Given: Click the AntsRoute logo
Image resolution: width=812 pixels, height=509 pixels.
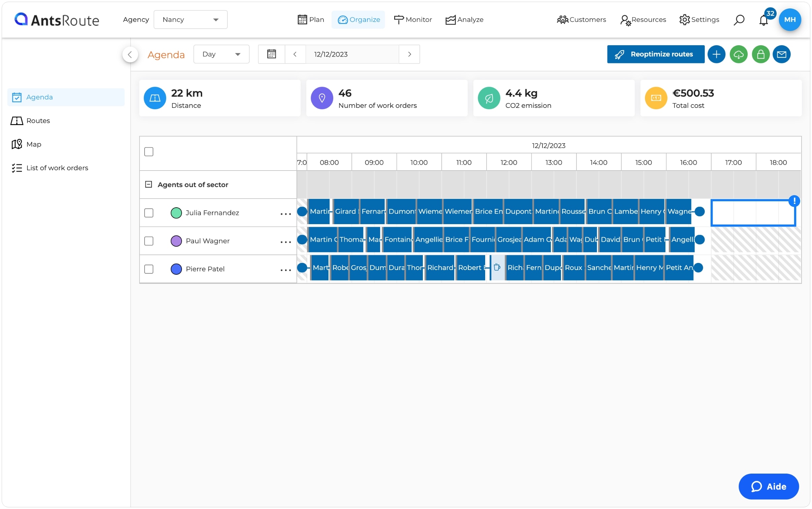Looking at the screenshot, I should [x=57, y=20].
